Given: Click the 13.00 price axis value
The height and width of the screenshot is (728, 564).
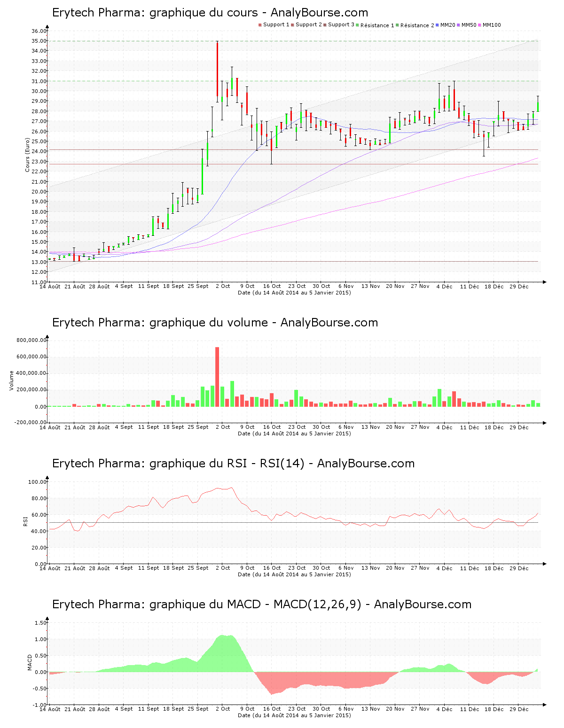Looking at the screenshot, I should pyautogui.click(x=39, y=262).
